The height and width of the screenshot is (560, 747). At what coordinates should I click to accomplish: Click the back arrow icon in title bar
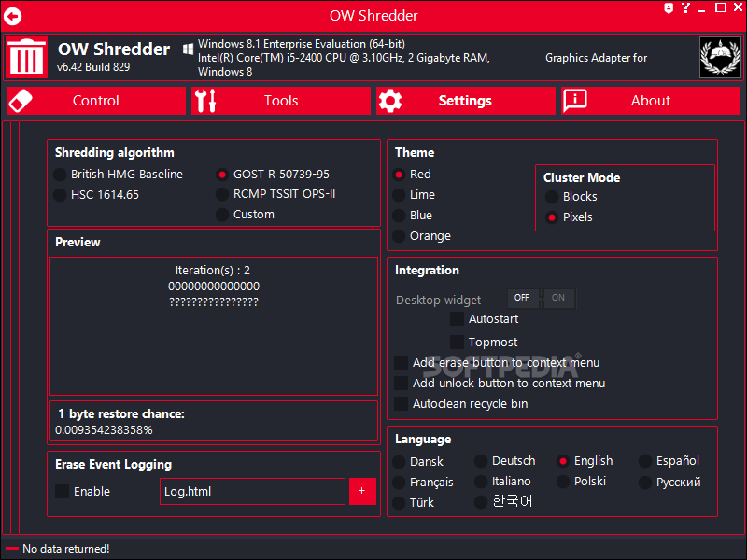click(x=13, y=16)
